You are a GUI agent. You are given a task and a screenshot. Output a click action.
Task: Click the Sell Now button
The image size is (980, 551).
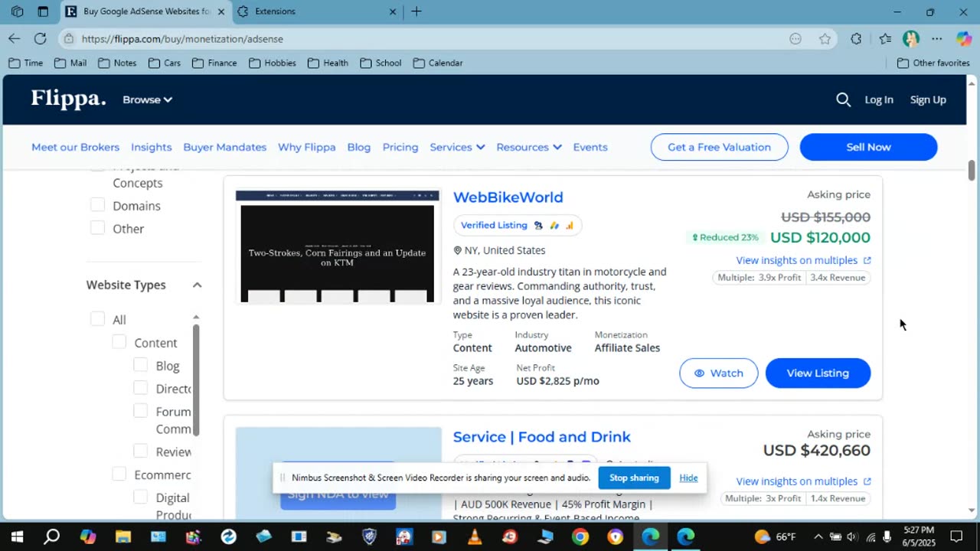click(x=868, y=147)
